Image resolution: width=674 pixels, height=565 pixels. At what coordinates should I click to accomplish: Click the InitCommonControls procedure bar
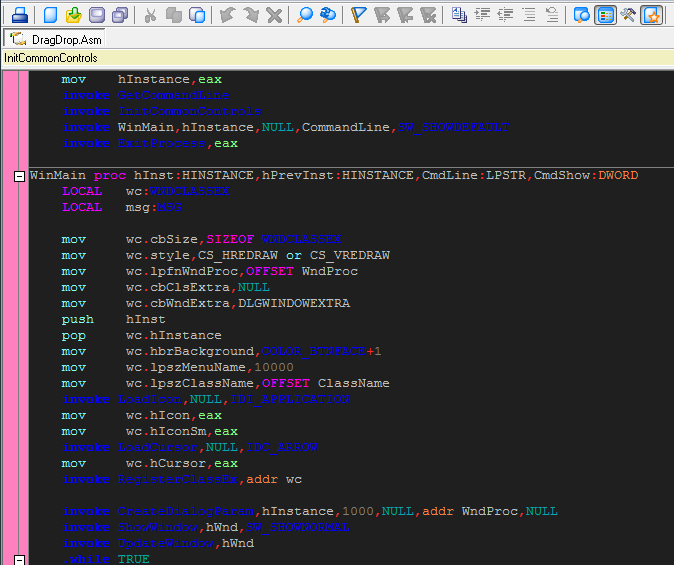pyautogui.click(x=337, y=58)
